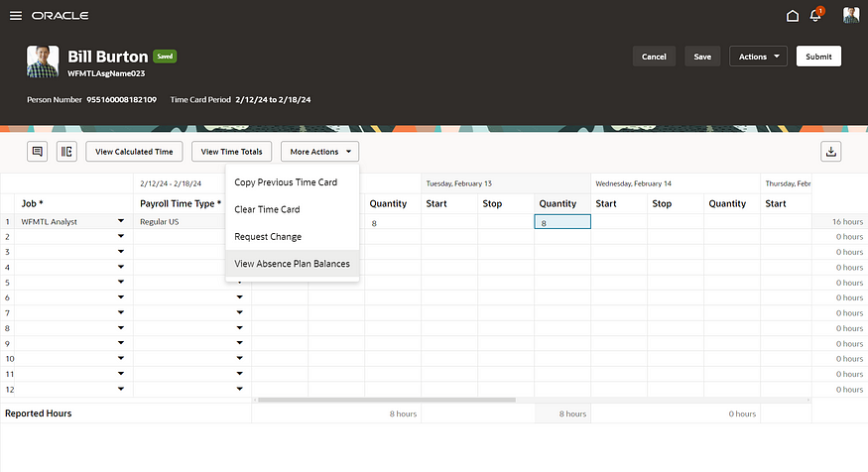Click the Save button
868x472 pixels.
click(702, 57)
